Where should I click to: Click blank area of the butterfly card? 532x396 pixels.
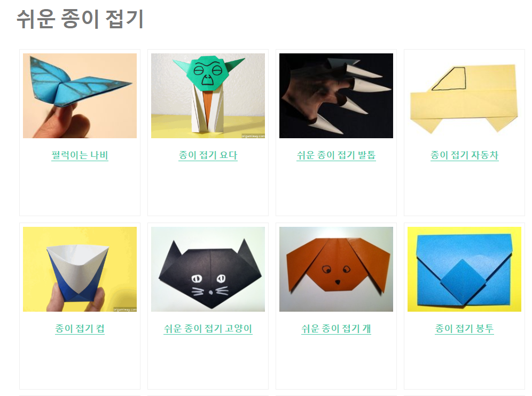(x=80, y=190)
